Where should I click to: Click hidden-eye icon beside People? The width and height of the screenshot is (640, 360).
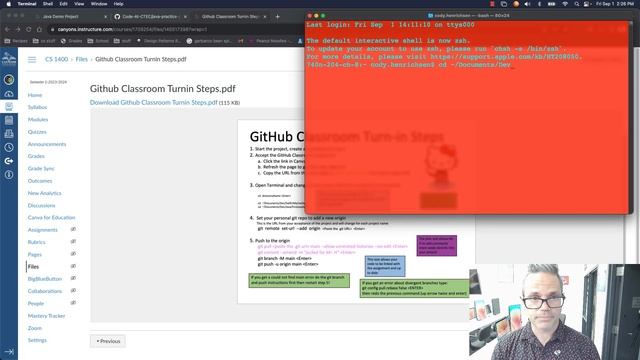coord(73,303)
